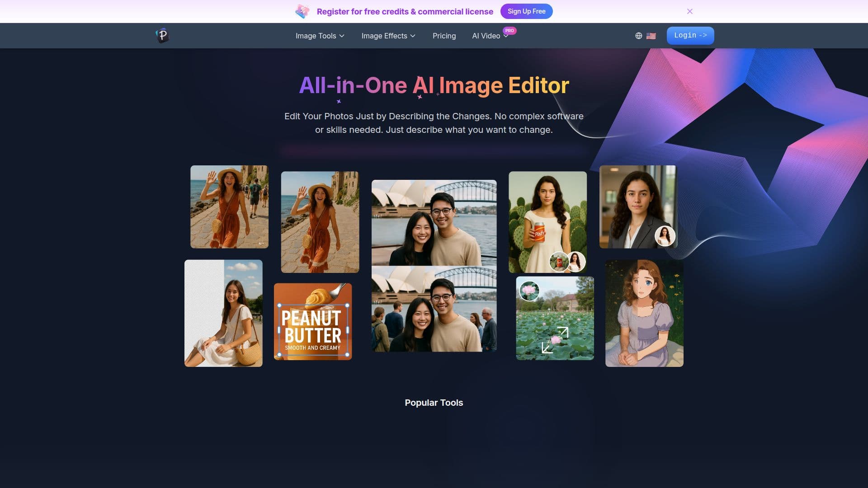Screen dimensions: 868x488
Task: Click the Login button
Action: coord(690,35)
